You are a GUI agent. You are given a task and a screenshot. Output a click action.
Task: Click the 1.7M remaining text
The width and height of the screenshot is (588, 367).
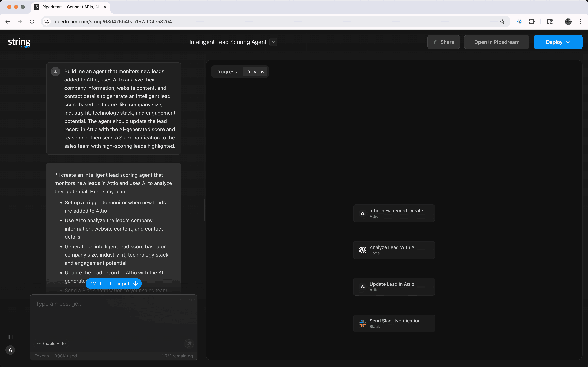click(x=177, y=356)
